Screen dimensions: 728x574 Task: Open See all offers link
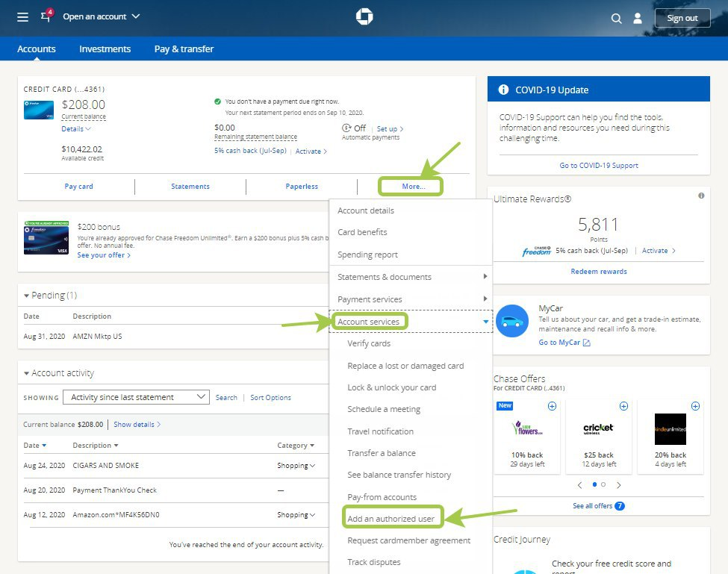pos(599,506)
